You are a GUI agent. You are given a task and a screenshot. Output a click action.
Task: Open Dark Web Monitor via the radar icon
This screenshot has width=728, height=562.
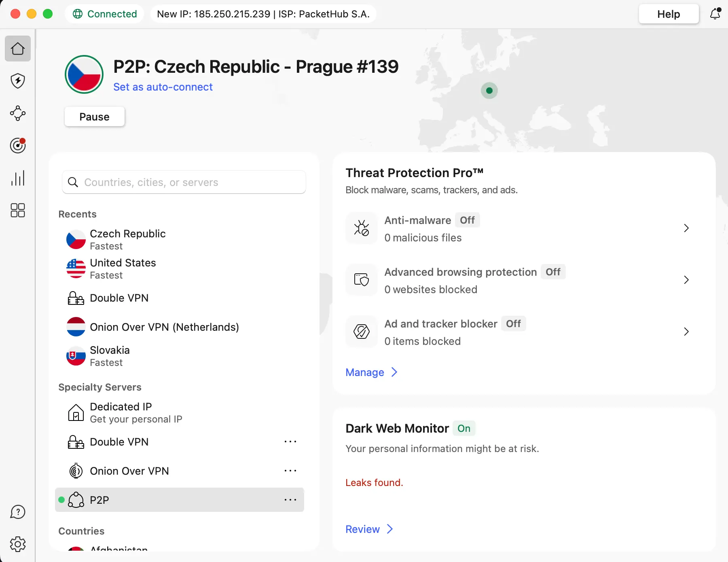click(18, 146)
